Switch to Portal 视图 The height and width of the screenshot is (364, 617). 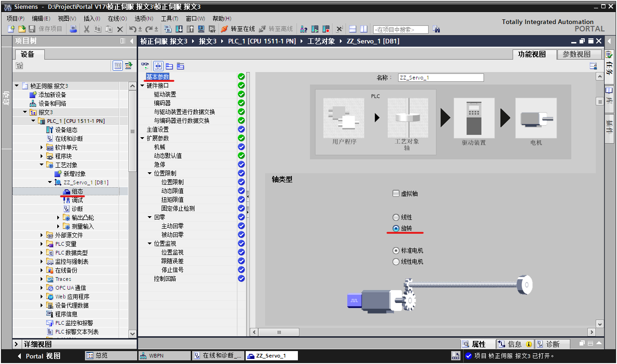(39, 356)
